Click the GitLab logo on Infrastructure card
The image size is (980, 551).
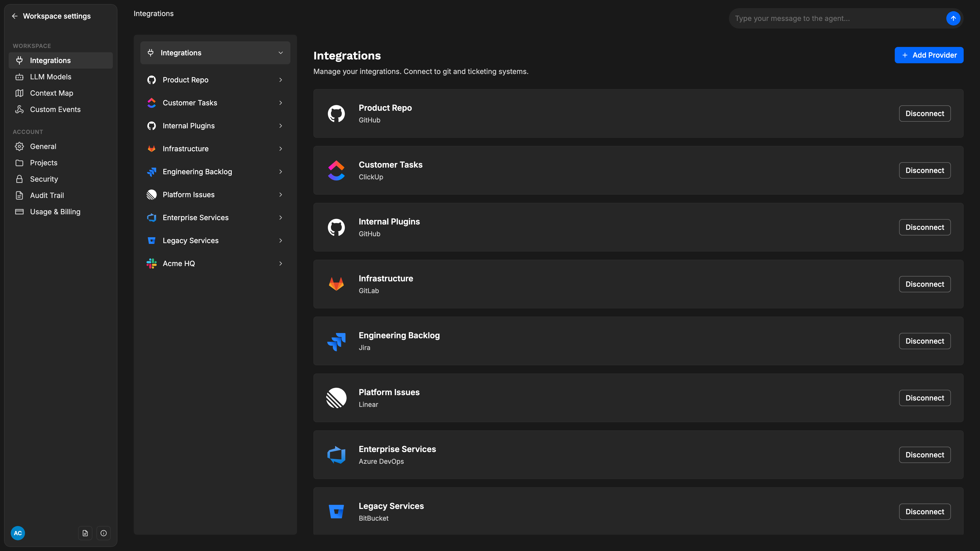pyautogui.click(x=336, y=284)
